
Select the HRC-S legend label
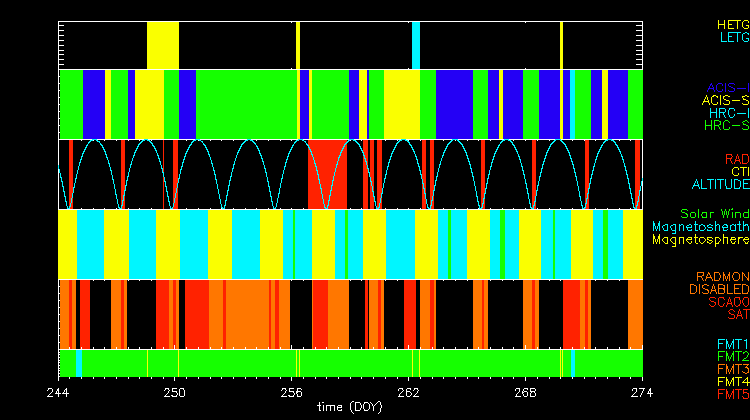coord(725,126)
